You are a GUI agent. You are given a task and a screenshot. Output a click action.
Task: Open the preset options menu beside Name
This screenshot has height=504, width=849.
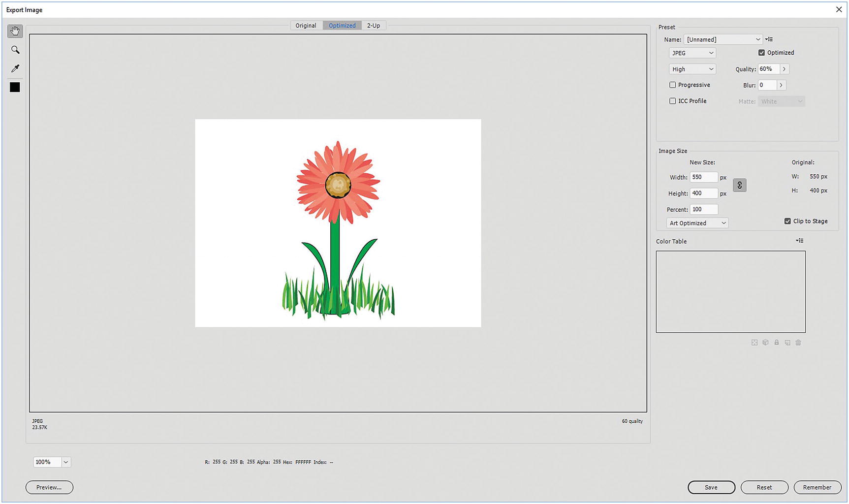(x=770, y=39)
